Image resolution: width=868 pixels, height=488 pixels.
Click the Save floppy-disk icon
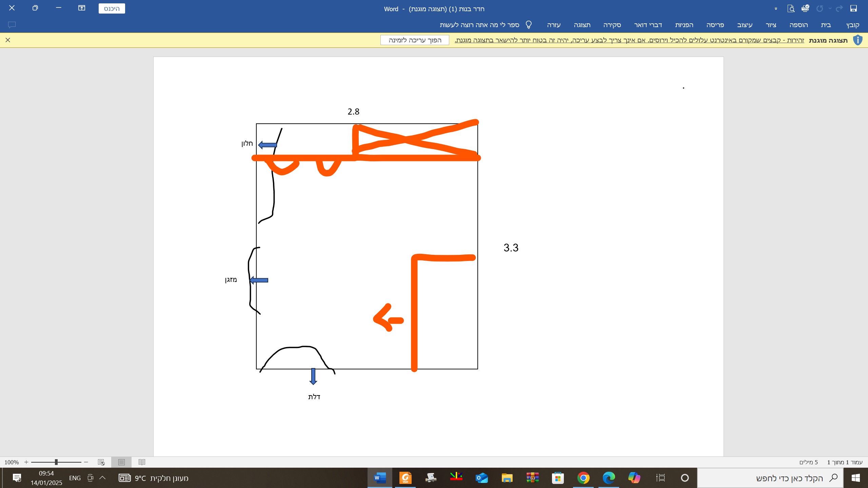(x=853, y=8)
